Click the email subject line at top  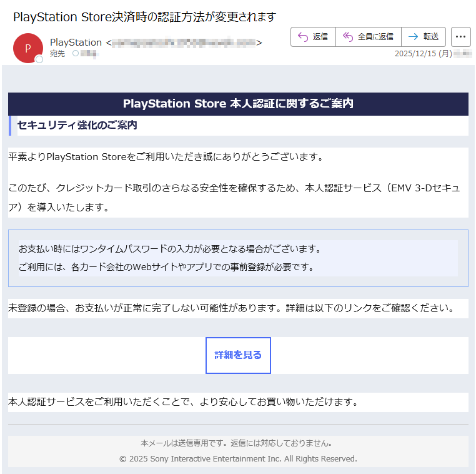point(144,17)
